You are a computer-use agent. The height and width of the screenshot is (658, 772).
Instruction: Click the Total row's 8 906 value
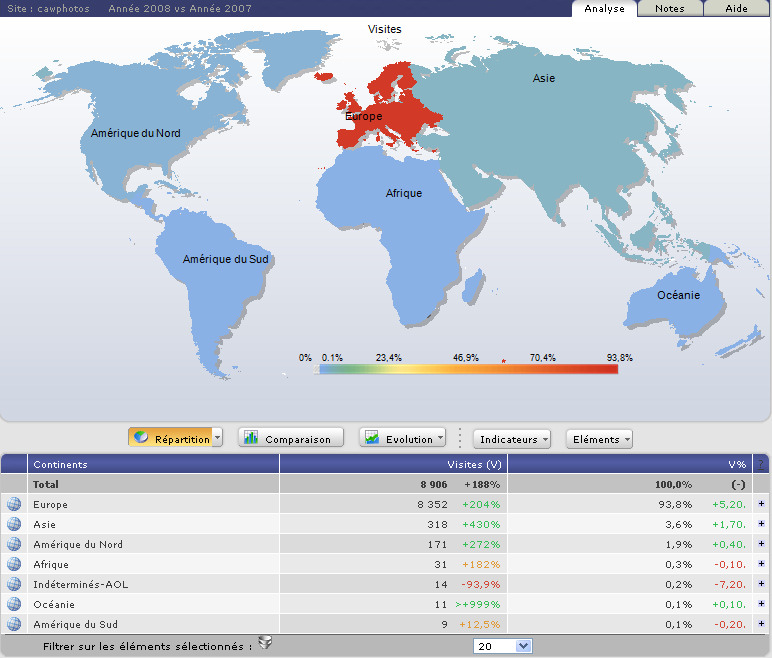click(434, 484)
